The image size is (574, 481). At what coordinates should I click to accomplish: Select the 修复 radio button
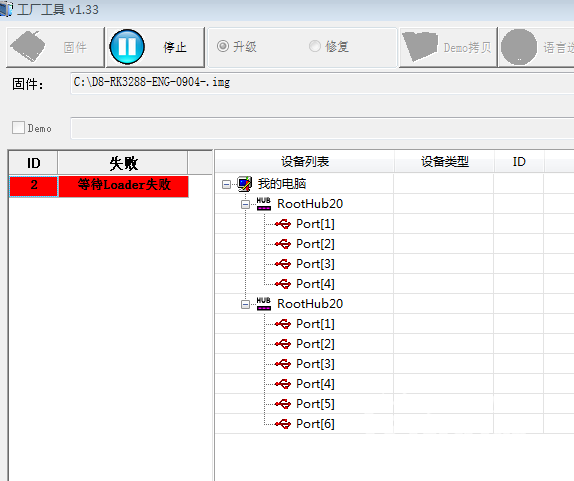(314, 46)
